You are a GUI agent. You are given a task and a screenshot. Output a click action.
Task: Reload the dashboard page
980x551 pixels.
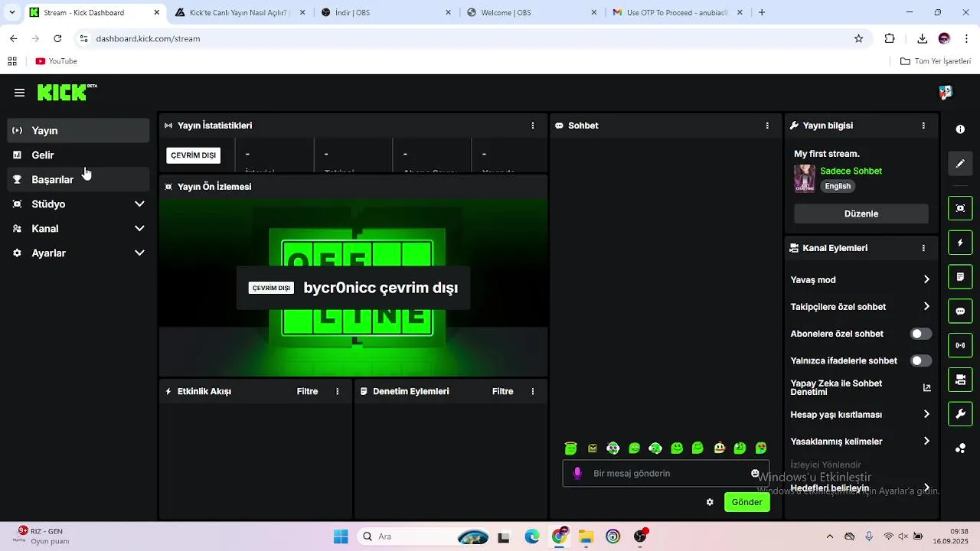point(57,38)
